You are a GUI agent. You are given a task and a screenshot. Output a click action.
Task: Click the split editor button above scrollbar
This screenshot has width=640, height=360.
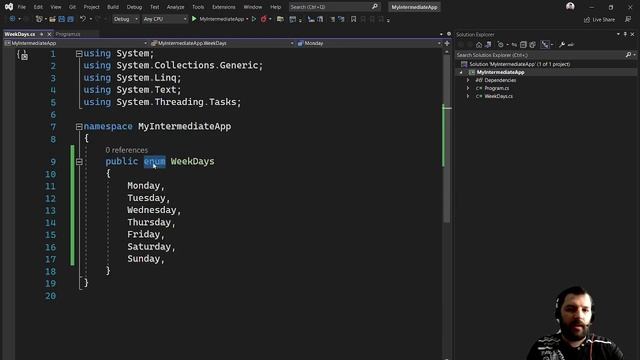point(447,43)
